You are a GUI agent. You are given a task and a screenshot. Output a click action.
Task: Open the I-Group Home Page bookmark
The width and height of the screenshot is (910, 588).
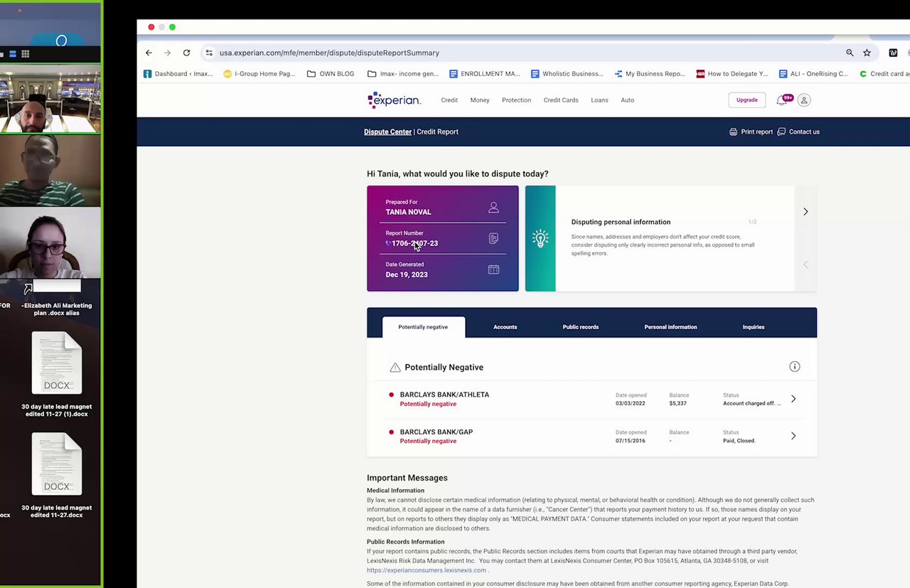tap(259, 73)
